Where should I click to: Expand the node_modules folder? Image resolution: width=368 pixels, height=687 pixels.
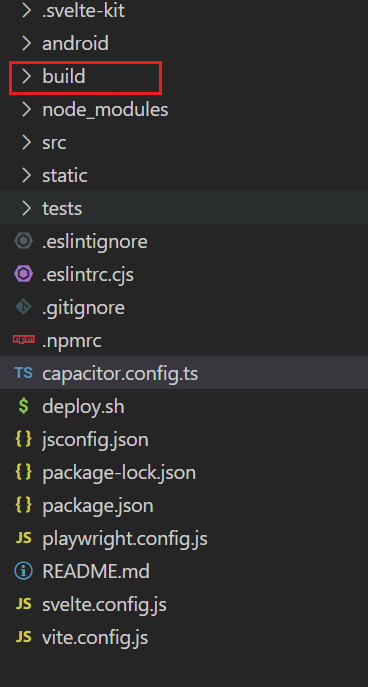27,110
